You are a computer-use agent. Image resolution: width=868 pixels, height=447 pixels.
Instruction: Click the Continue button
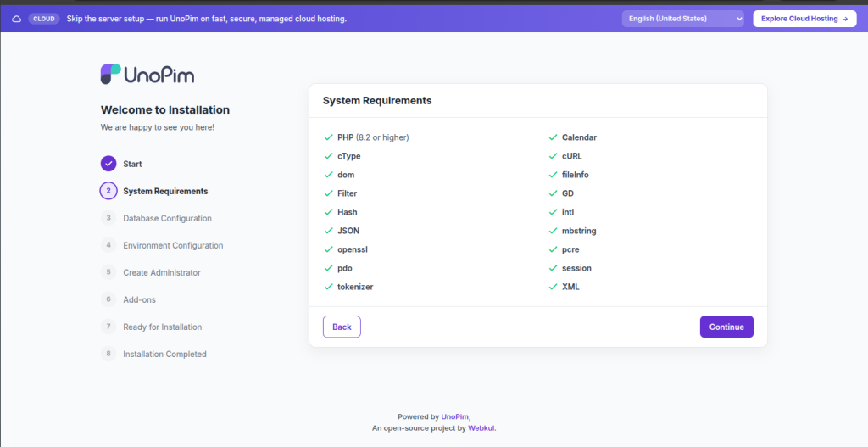(x=726, y=327)
